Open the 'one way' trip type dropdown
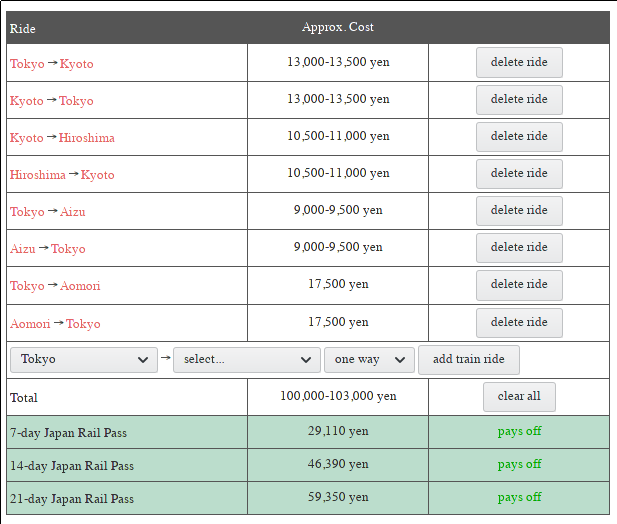This screenshot has height=524, width=617. pos(369,360)
